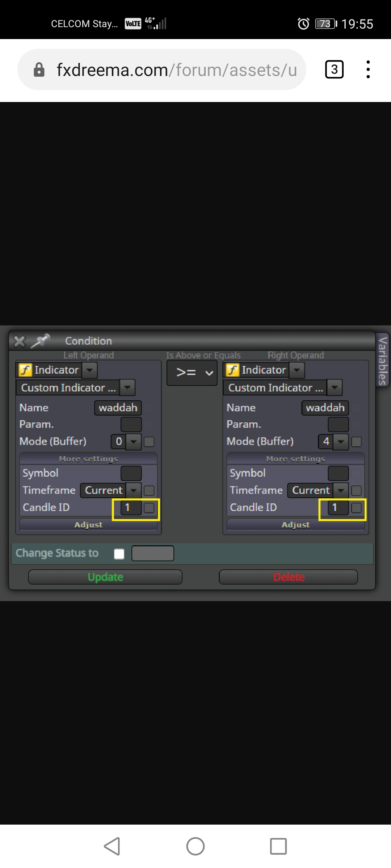Tap the battery indicator in status bar

pos(326,24)
